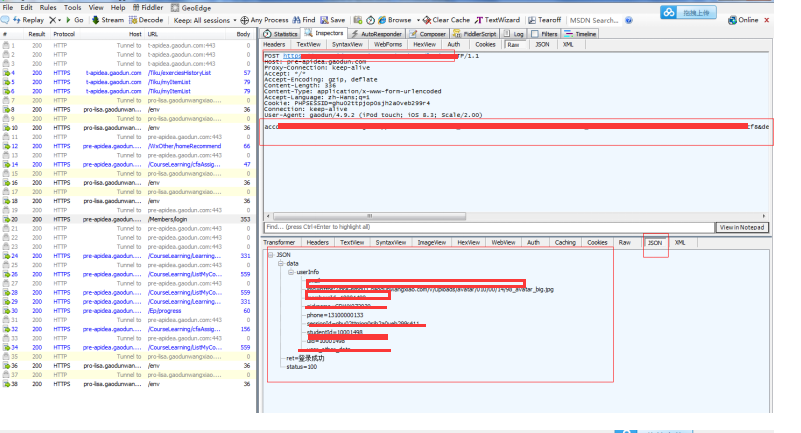Select response ImageView tab
The width and height of the screenshot is (801, 433).
click(432, 243)
